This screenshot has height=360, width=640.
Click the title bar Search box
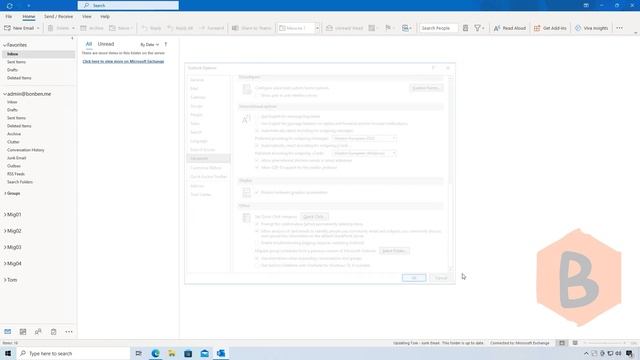point(128,5)
